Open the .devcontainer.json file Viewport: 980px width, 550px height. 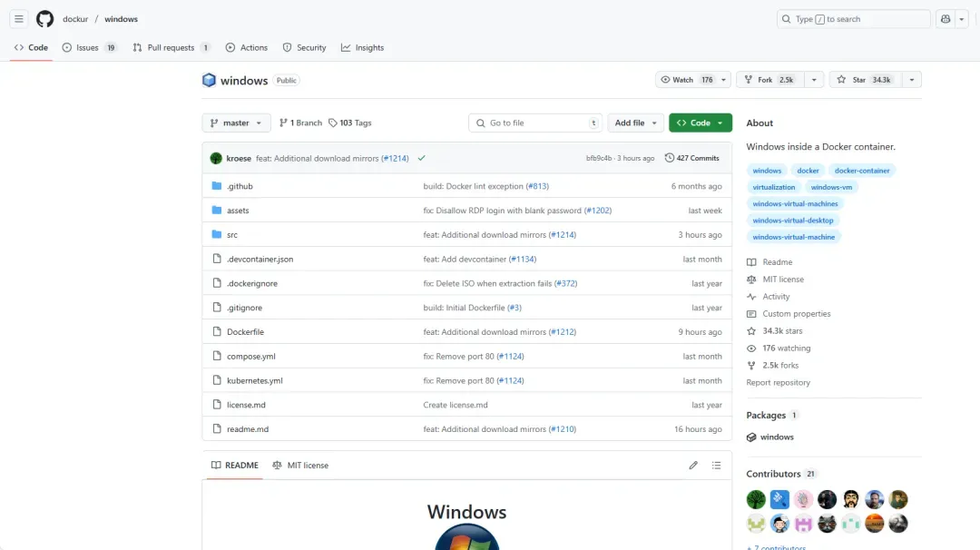[x=260, y=260]
